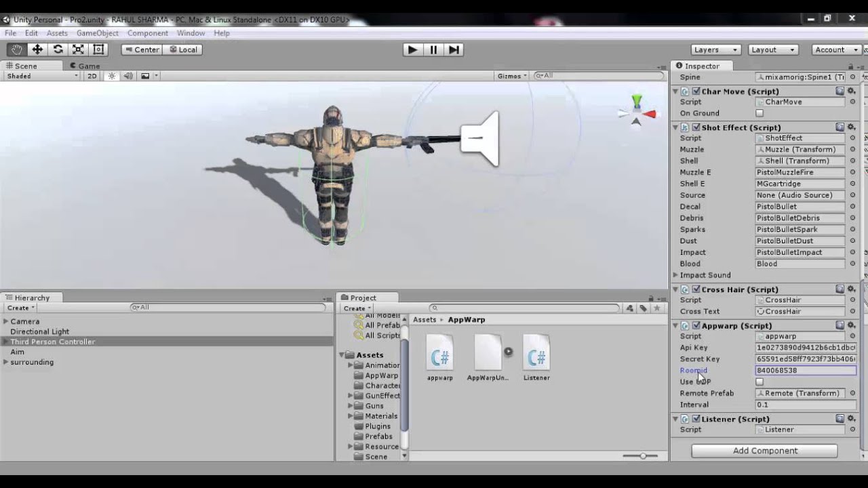The height and width of the screenshot is (488, 868).
Task: Open Project Create dropdown
Action: (x=356, y=308)
